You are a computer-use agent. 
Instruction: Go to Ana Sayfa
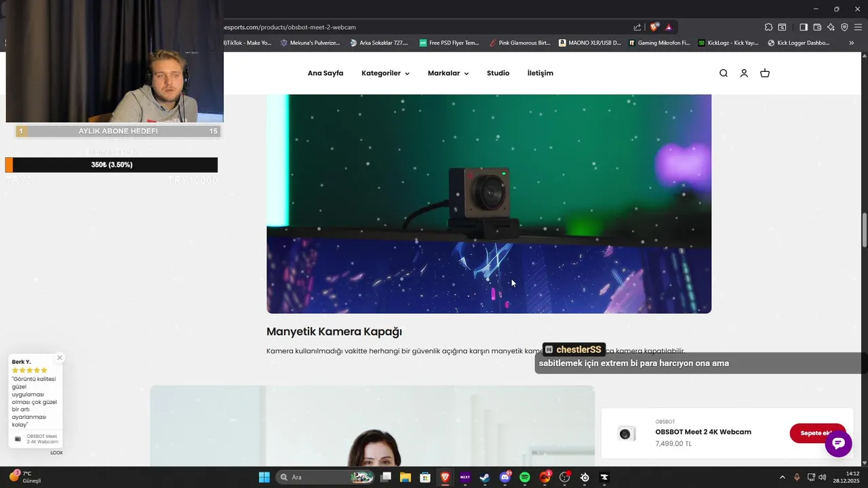[x=325, y=73]
